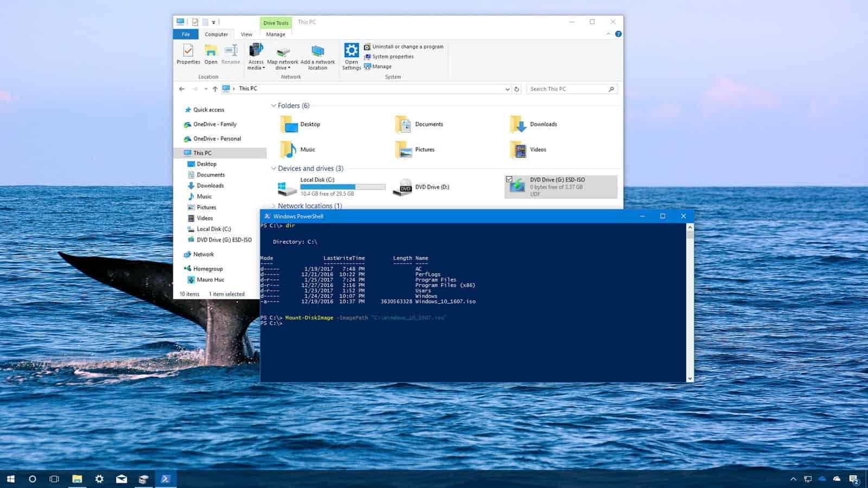Uncheck the DVD Drive (G:) ESD-ISO checkbox

(509, 179)
